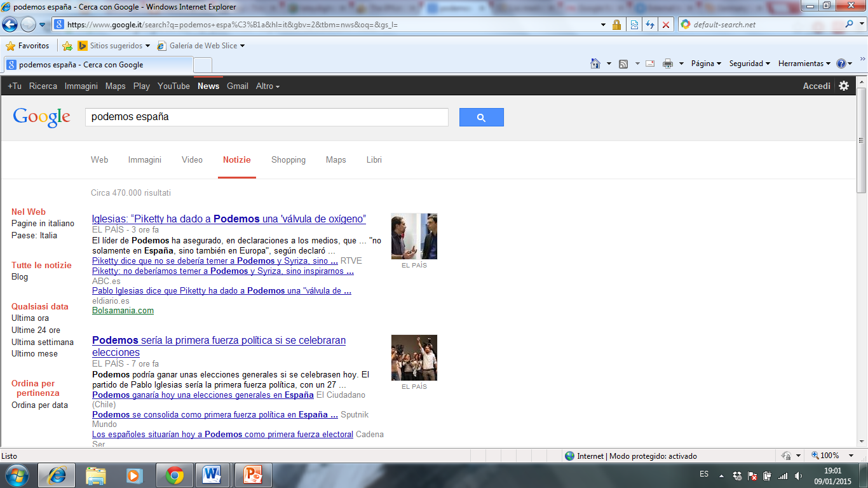868x488 pixels.
Task: Open Google Chrome from the taskbar
Action: point(175,475)
